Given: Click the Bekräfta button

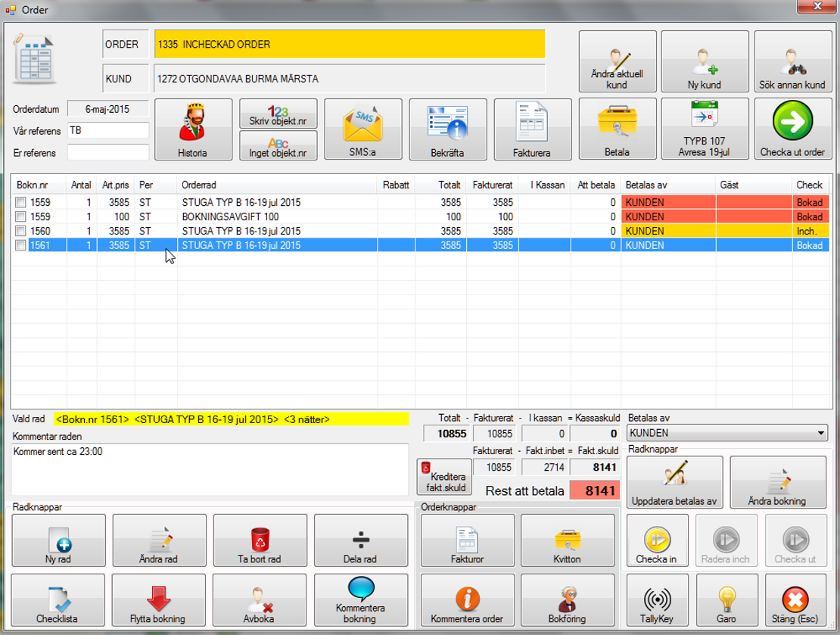Looking at the screenshot, I should pyautogui.click(x=448, y=129).
